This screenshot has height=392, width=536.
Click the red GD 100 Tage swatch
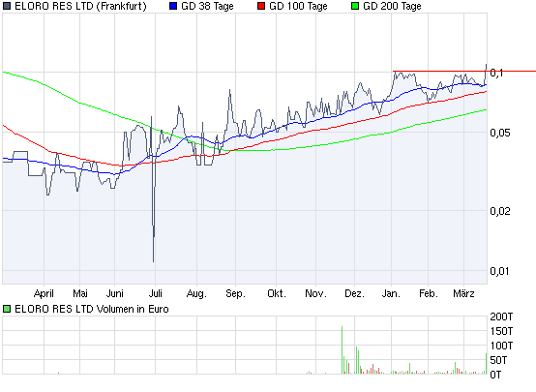(x=261, y=6)
